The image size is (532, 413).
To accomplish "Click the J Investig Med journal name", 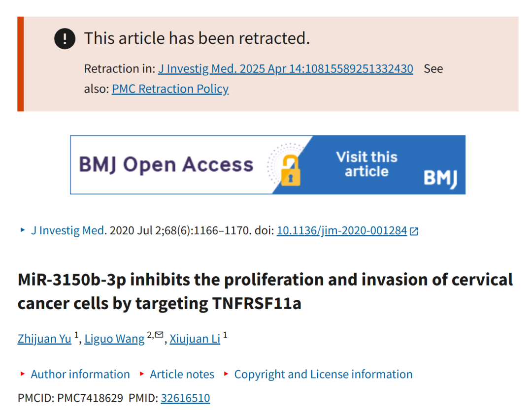I will pos(67,230).
